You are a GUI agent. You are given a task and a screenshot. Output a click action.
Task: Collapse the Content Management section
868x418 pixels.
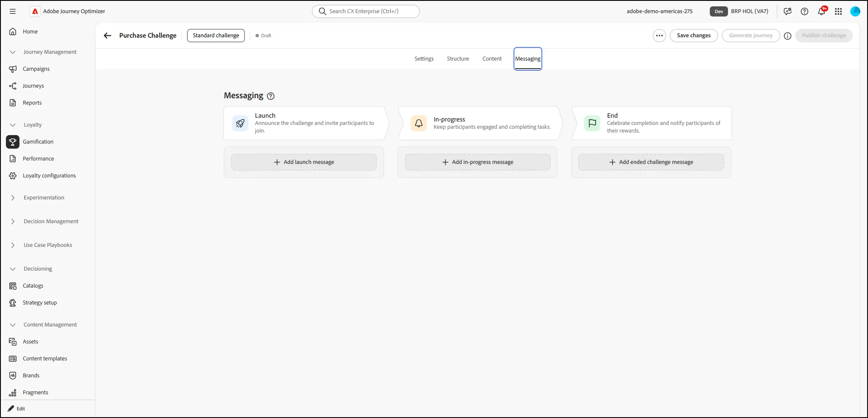[13, 325]
